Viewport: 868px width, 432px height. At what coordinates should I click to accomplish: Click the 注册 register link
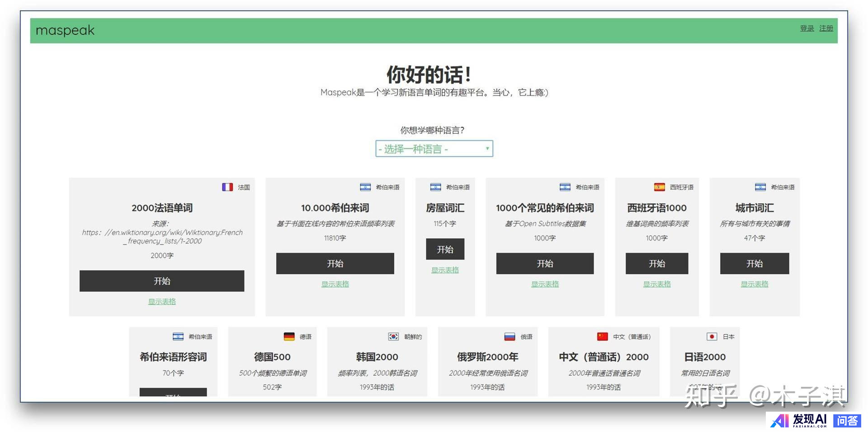pos(826,28)
